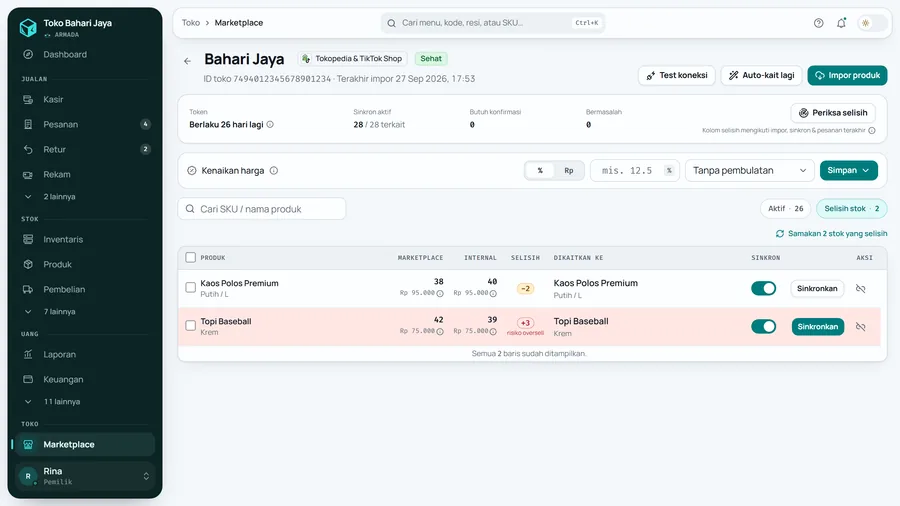Image resolution: width=900 pixels, height=506 pixels.
Task: Turn off sync toggle for Topi Baseball
Action: tap(763, 326)
